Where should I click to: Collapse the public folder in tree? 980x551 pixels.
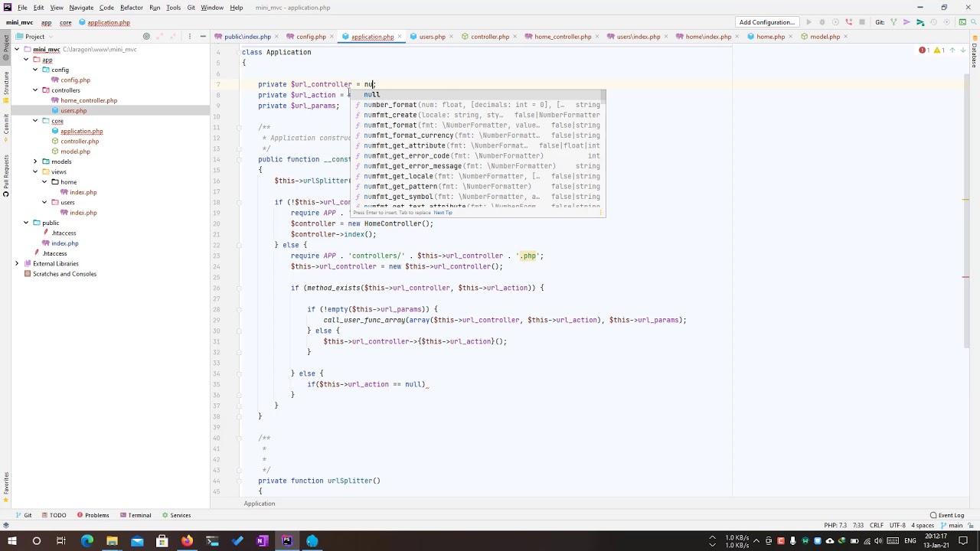pyautogui.click(x=26, y=223)
